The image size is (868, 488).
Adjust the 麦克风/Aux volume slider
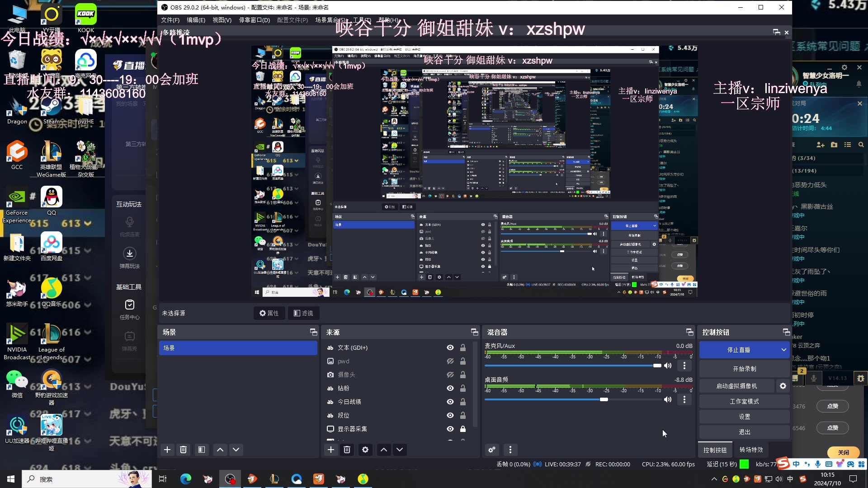click(573, 366)
